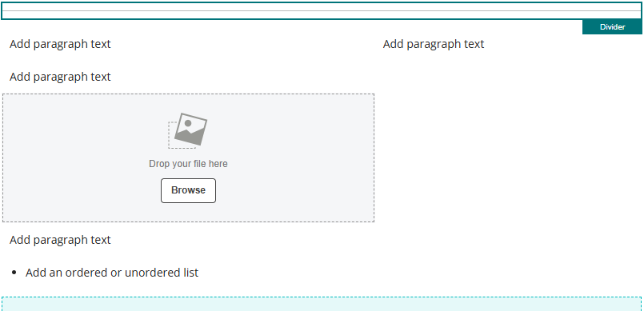Click the bullet marker of the list item
The height and width of the screenshot is (311, 644).
[14, 273]
